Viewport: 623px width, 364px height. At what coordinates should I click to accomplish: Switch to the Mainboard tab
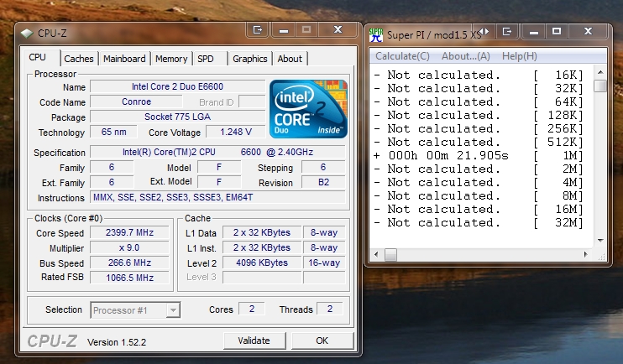(124, 59)
